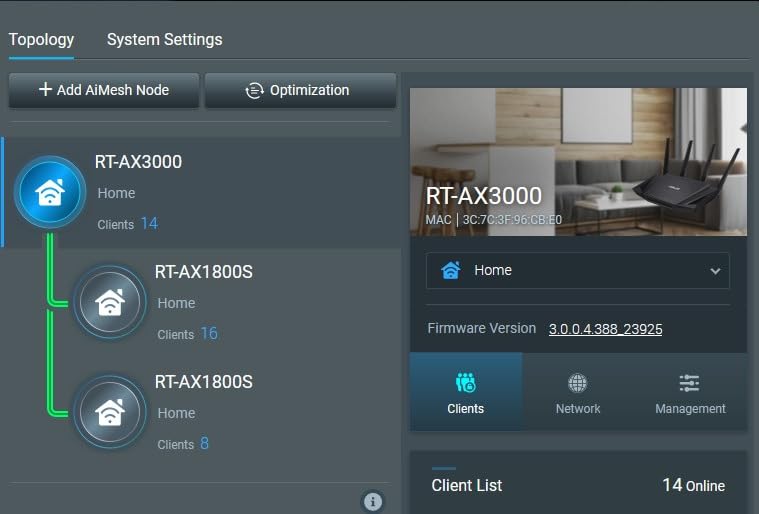Click the blue house icon in location selector
This screenshot has height=514, width=759.
pyautogui.click(x=451, y=270)
